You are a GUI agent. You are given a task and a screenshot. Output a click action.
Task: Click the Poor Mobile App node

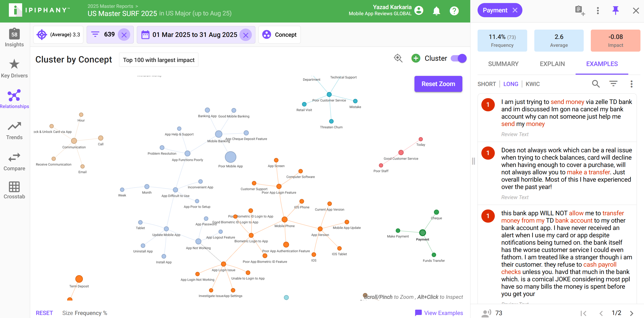pos(230,157)
